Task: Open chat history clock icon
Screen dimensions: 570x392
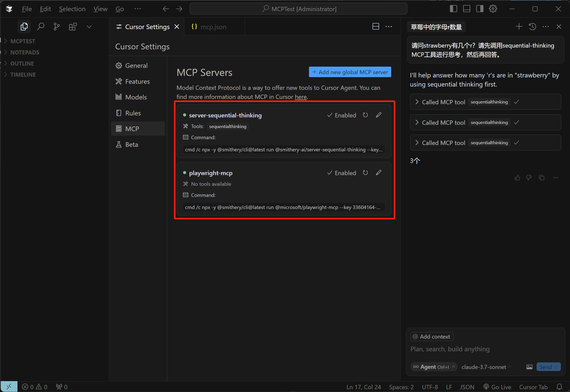Action: click(x=532, y=27)
